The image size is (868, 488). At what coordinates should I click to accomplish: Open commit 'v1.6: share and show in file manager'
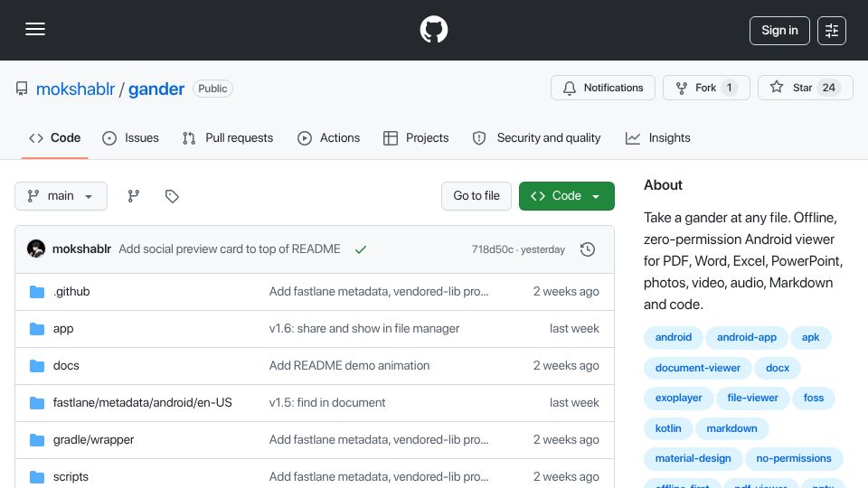(364, 329)
